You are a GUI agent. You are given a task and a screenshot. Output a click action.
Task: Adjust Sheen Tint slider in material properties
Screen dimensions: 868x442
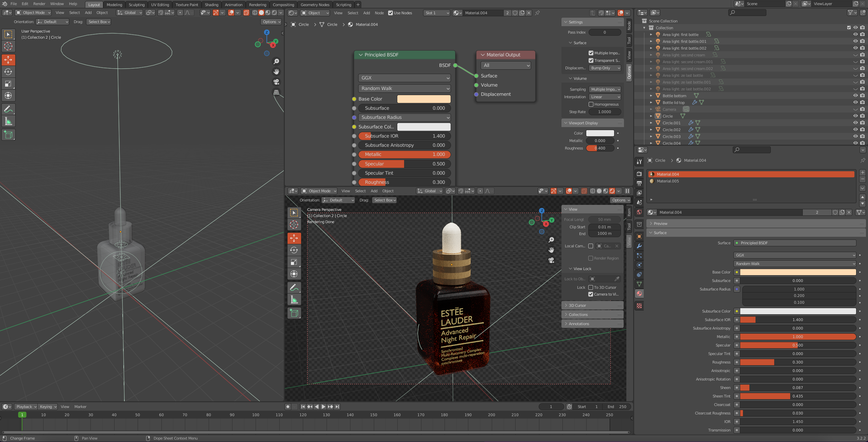tap(798, 396)
